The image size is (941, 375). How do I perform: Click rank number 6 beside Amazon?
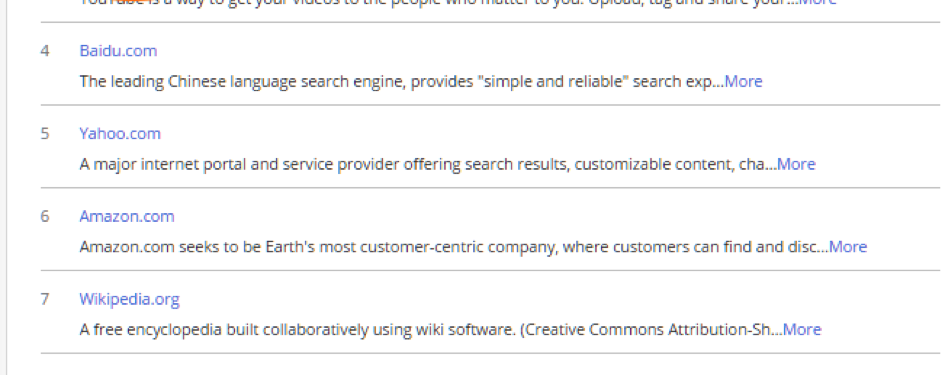[x=45, y=216]
